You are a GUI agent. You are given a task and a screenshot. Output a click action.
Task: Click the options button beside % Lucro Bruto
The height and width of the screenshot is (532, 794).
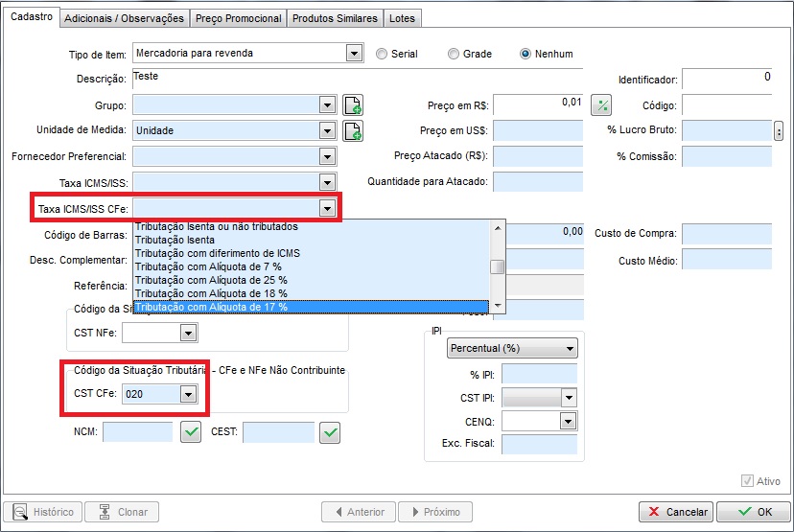(779, 130)
